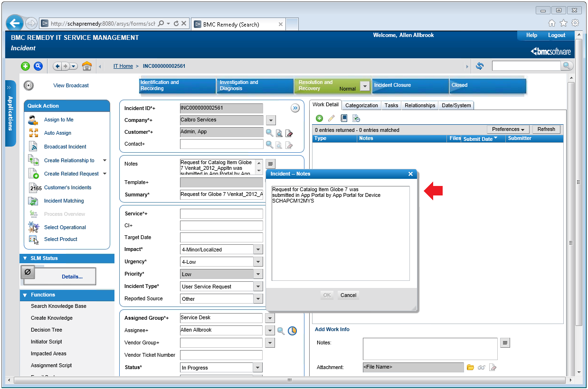The height and width of the screenshot is (389, 588).
Task: Open the report icon in the Work Detail toolbar
Action: click(x=343, y=118)
